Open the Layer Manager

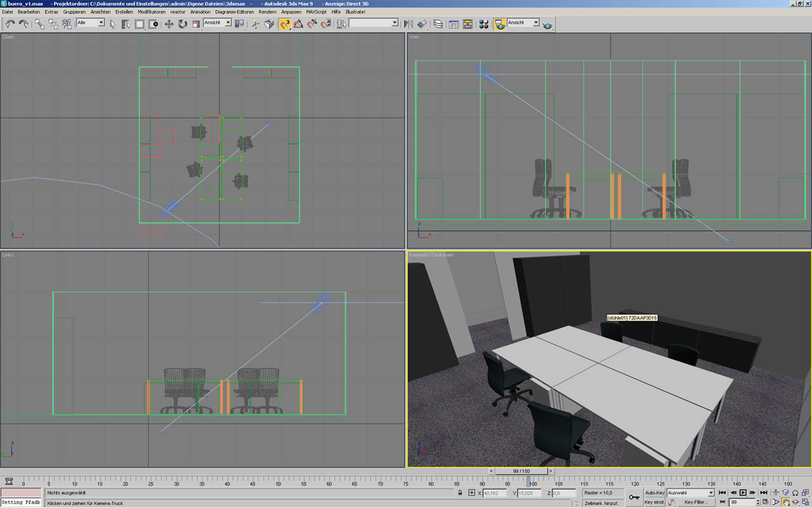[438, 23]
